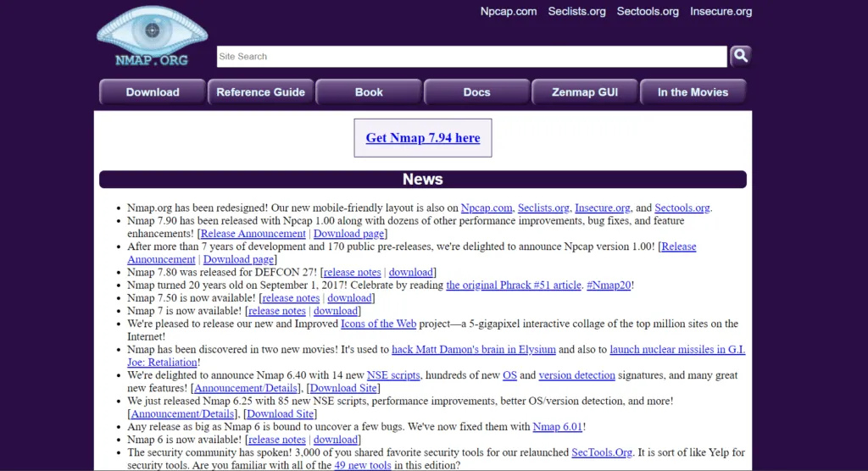The image size is (868, 471).
Task: Open the original Phrack #51 article link
Action: coord(513,285)
